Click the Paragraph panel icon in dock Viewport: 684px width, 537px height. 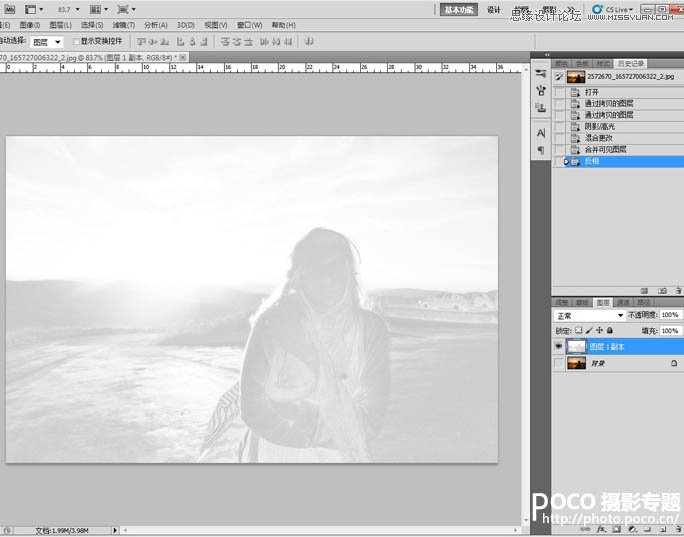(541, 150)
